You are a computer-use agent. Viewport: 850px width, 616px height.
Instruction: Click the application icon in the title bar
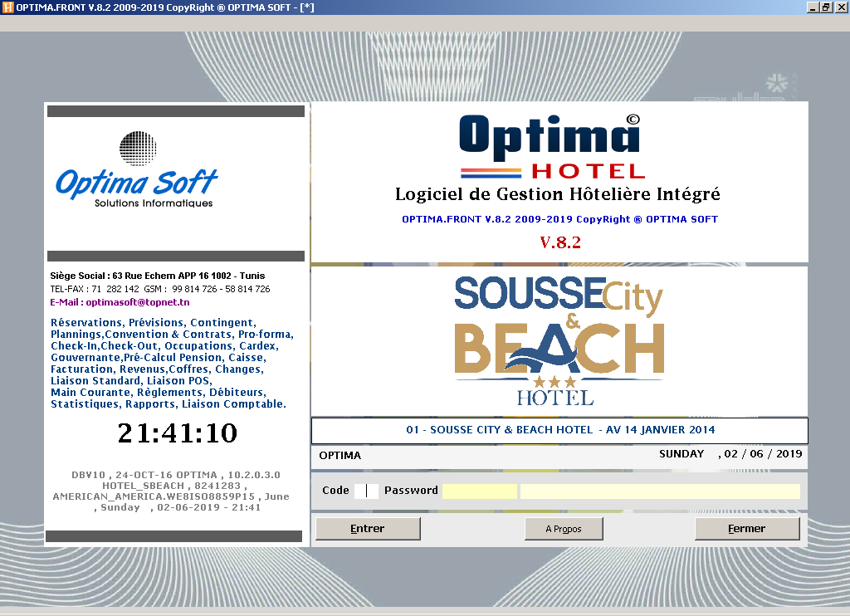click(x=7, y=7)
